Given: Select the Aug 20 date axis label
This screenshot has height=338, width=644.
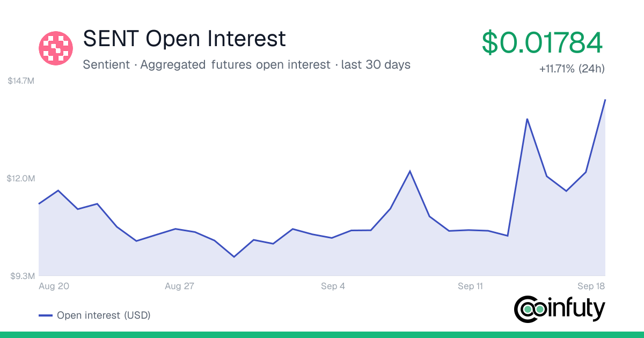Looking at the screenshot, I should 54,286.
